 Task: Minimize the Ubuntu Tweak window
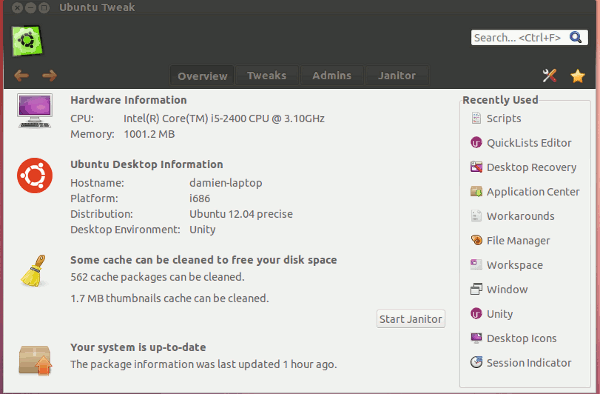tap(31, 8)
